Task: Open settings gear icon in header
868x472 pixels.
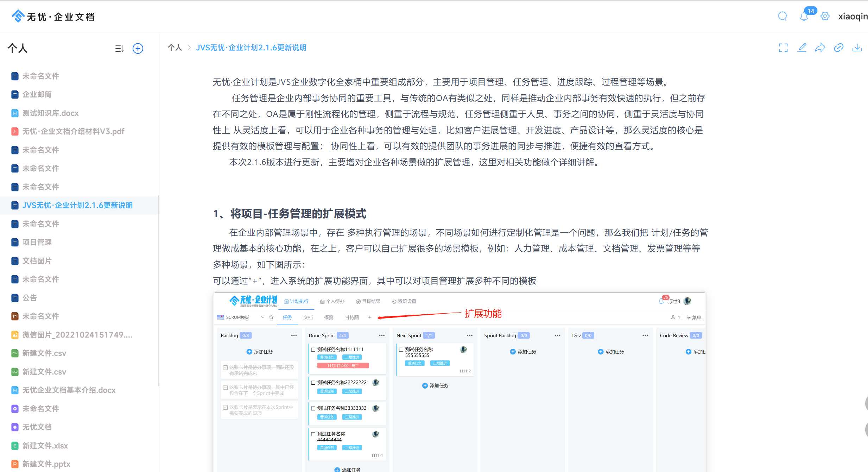Action: point(825,16)
